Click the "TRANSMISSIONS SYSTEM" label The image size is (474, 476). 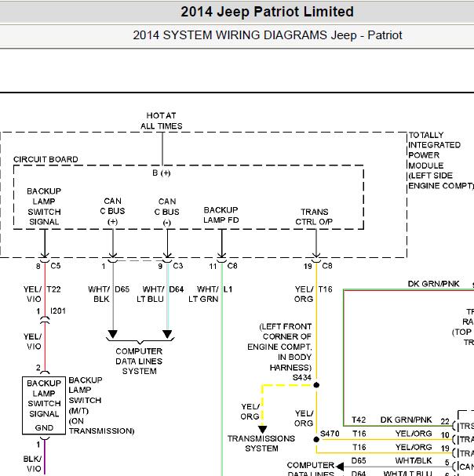261,444
